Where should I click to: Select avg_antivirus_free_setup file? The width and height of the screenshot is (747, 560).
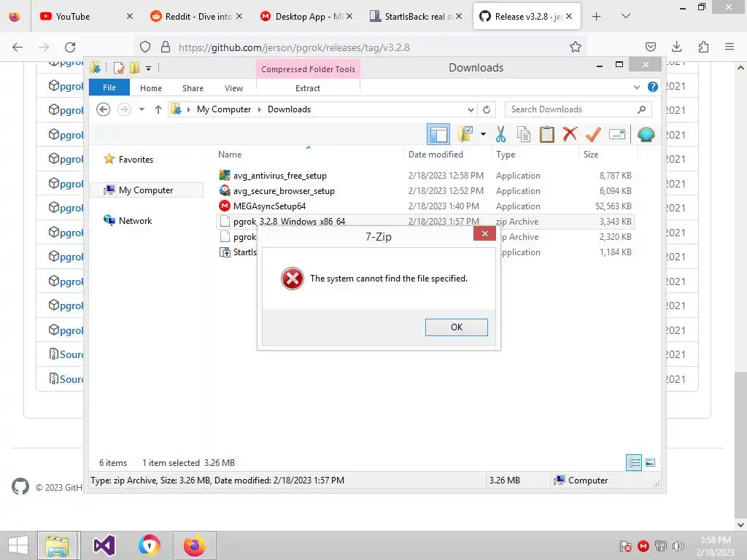(x=279, y=176)
